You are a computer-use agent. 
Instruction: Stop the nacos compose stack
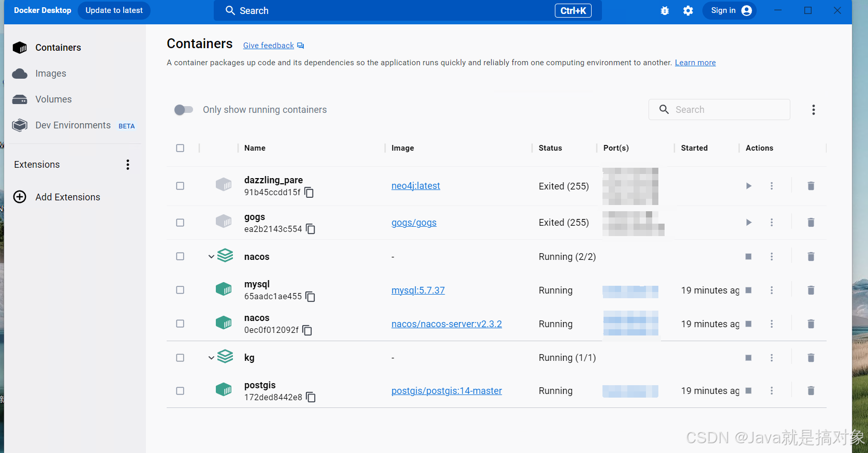point(748,257)
